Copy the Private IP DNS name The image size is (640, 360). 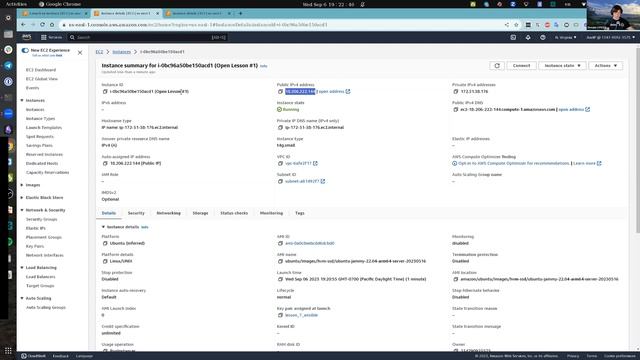[x=280, y=127]
